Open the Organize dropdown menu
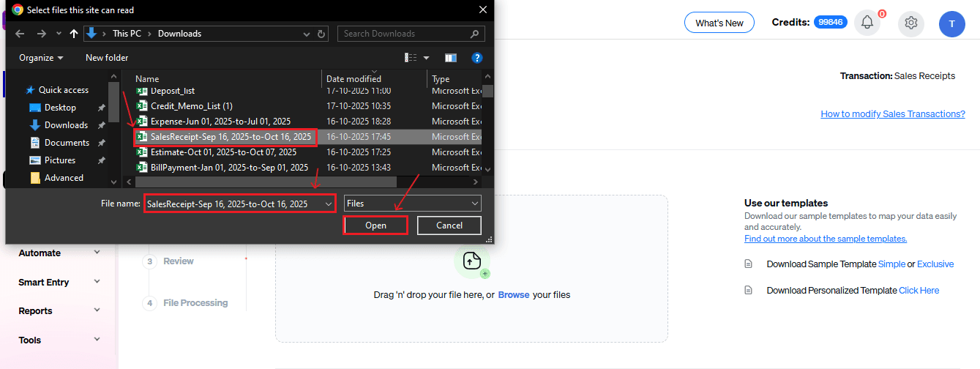Image resolution: width=980 pixels, height=369 pixels. point(41,58)
